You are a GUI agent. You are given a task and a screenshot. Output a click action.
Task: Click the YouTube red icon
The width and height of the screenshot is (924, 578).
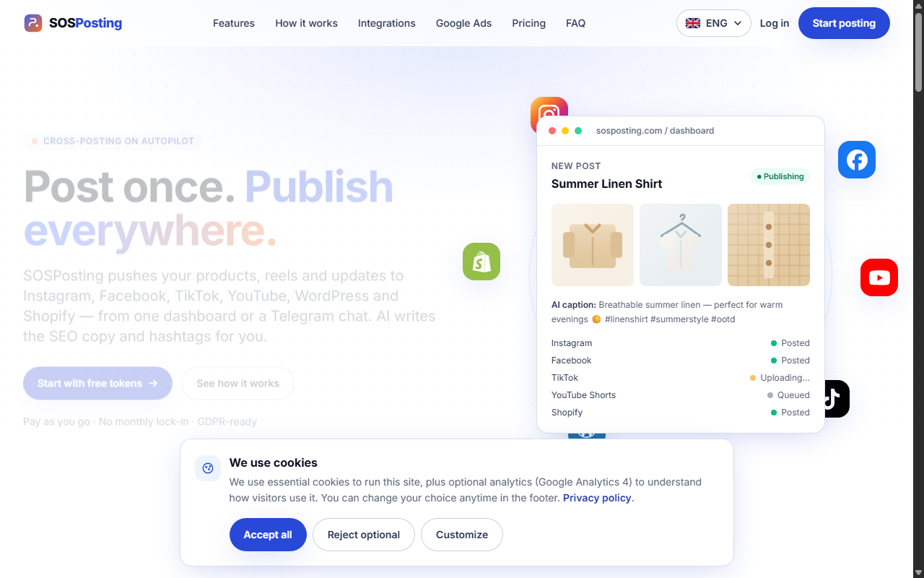pos(879,277)
